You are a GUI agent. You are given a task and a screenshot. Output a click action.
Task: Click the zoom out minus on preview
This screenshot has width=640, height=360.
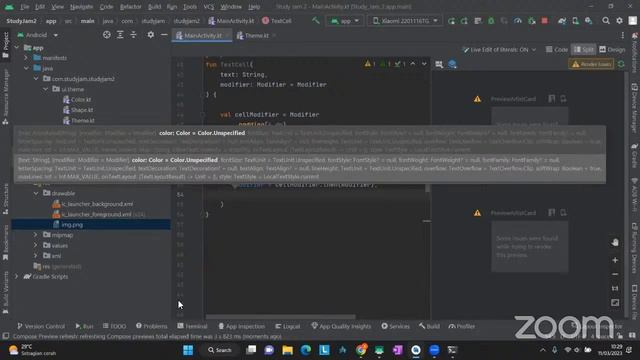[x=615, y=274]
